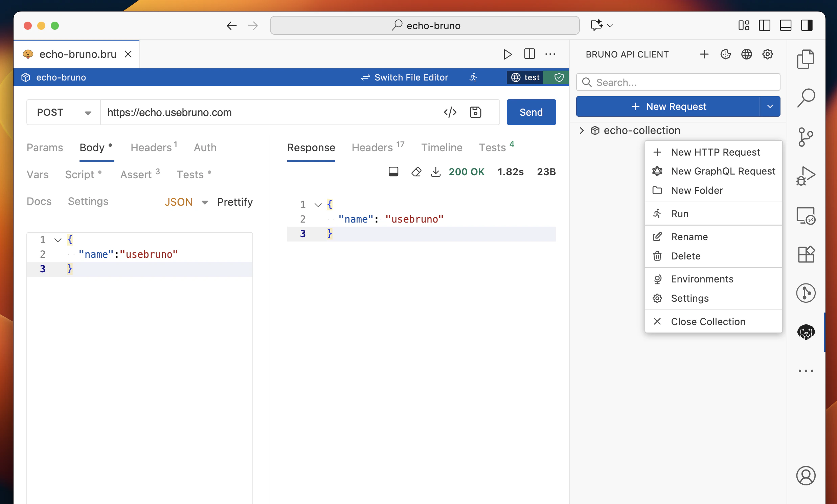Open Bruno settings via the gear icon

pyautogui.click(x=768, y=54)
